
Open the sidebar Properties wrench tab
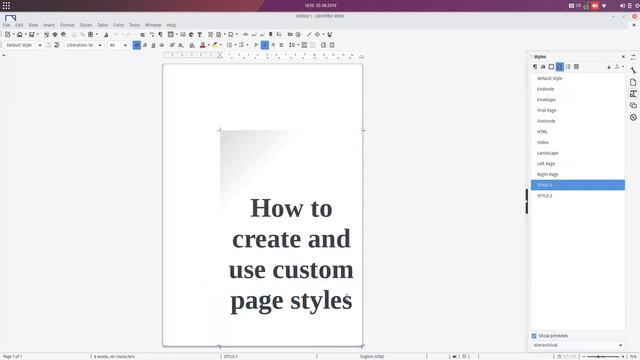[x=633, y=70]
